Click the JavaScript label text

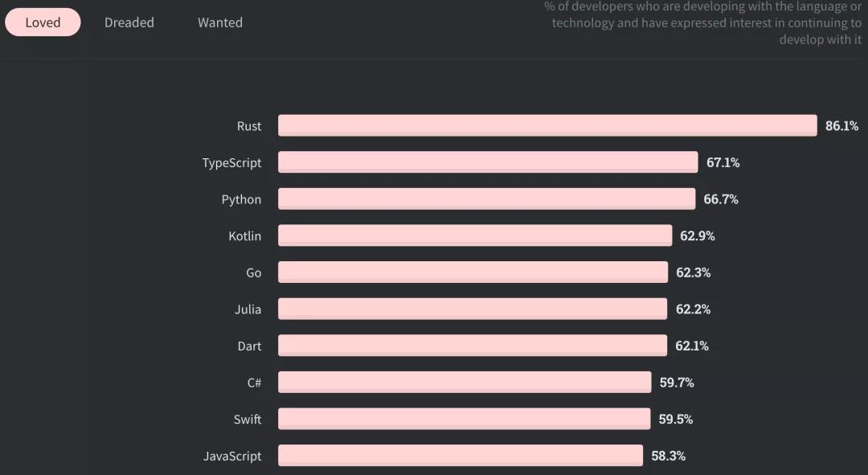232,457
